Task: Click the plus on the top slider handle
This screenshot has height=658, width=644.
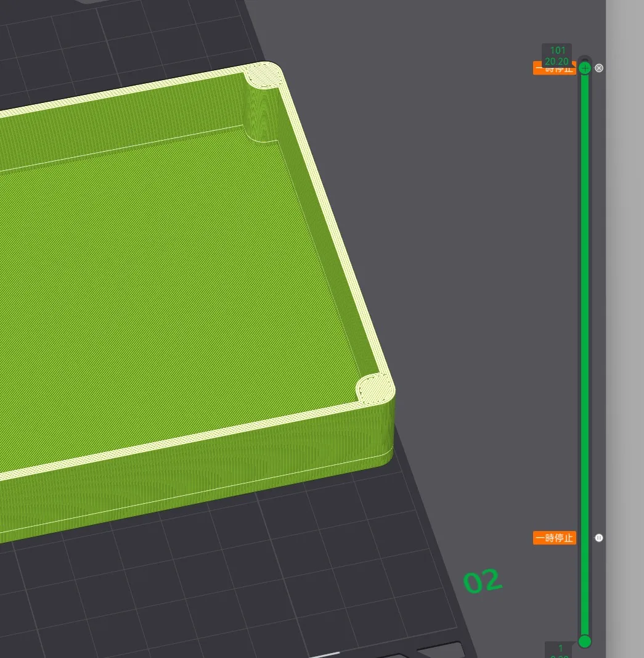Action: pyautogui.click(x=584, y=68)
